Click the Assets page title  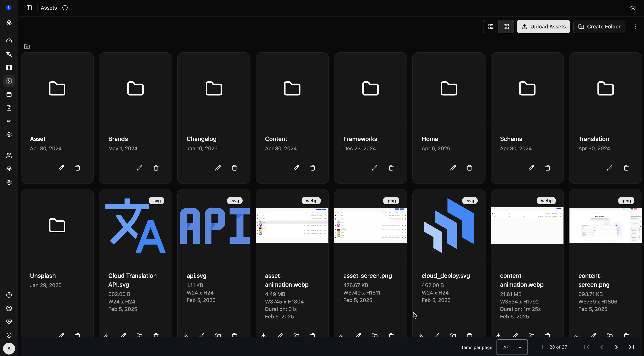click(x=49, y=8)
